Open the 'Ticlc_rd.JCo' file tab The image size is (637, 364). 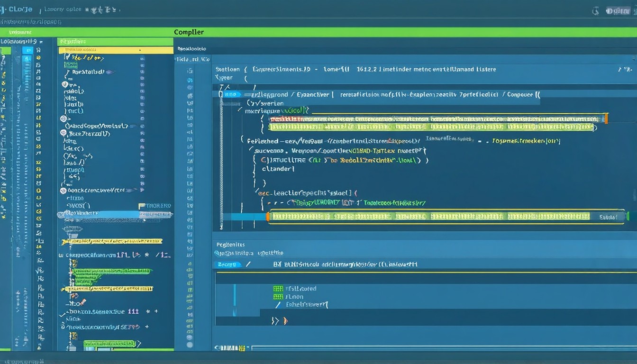(193, 60)
